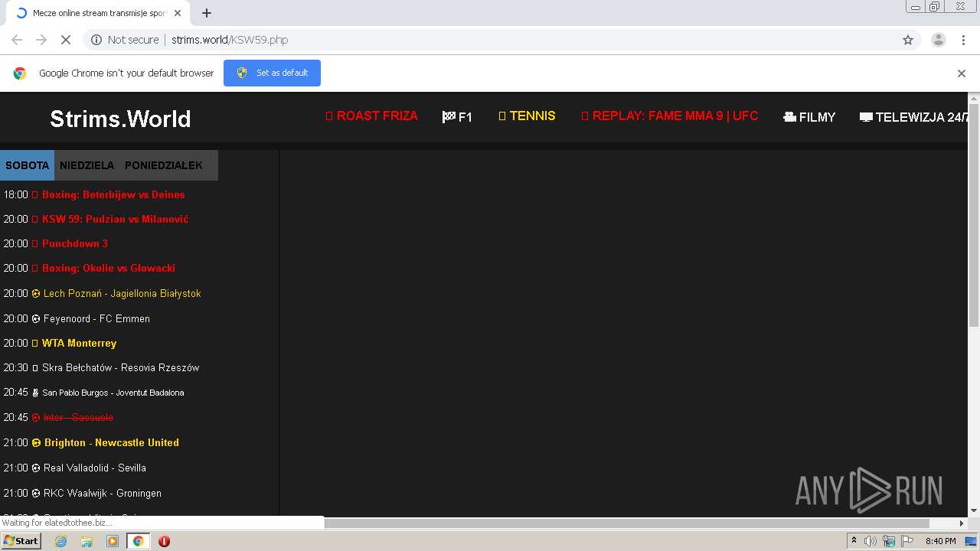The image size is (980, 551).
Task: Click the page horizontal scrollbar thumb
Action: (627, 523)
